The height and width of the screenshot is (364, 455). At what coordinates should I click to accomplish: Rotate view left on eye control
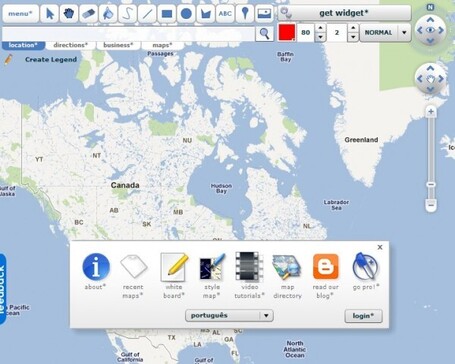click(x=420, y=30)
